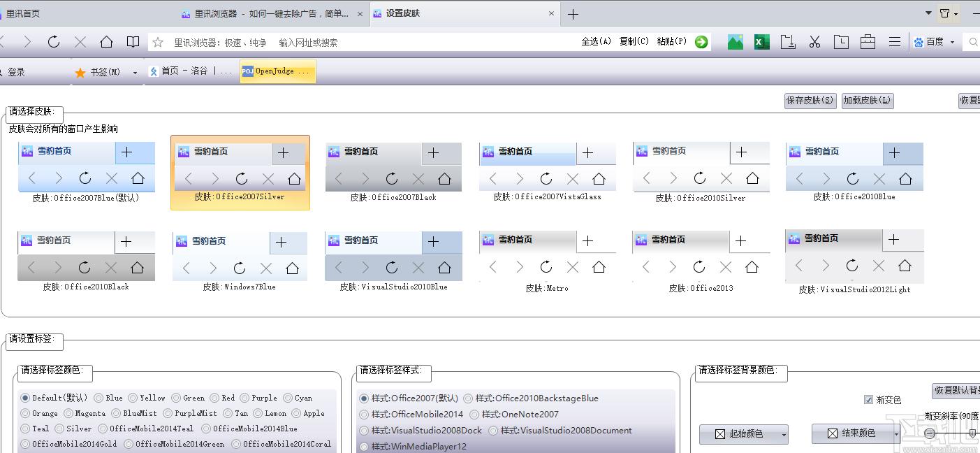Choose the Office2010Black skin thumbnail
Viewport: 980px width, 453px height.
pyautogui.click(x=86, y=261)
